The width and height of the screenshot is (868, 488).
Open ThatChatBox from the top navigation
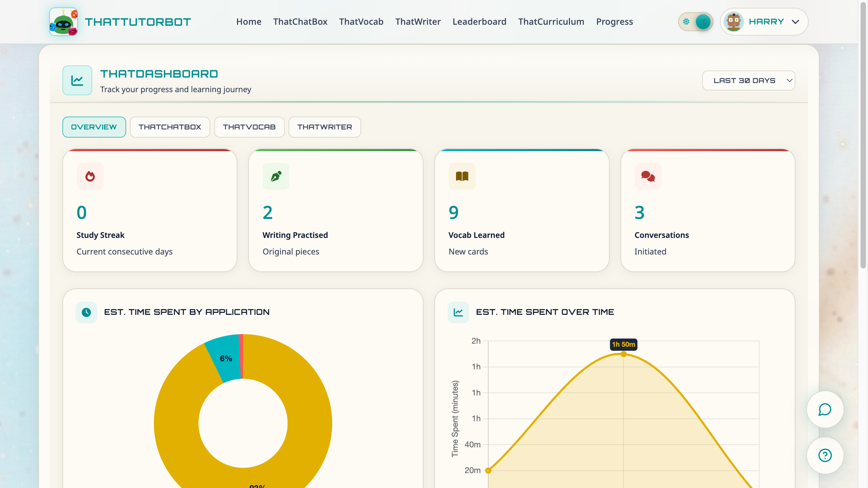coord(300,22)
